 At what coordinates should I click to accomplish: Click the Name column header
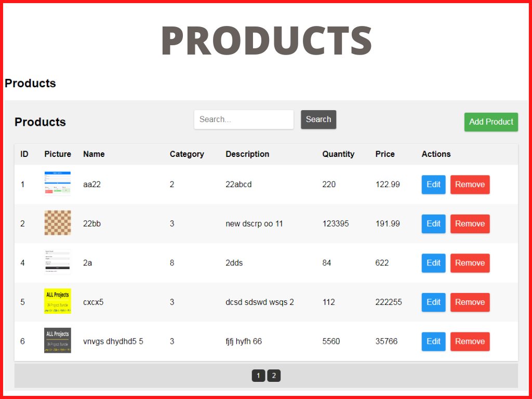click(x=94, y=154)
